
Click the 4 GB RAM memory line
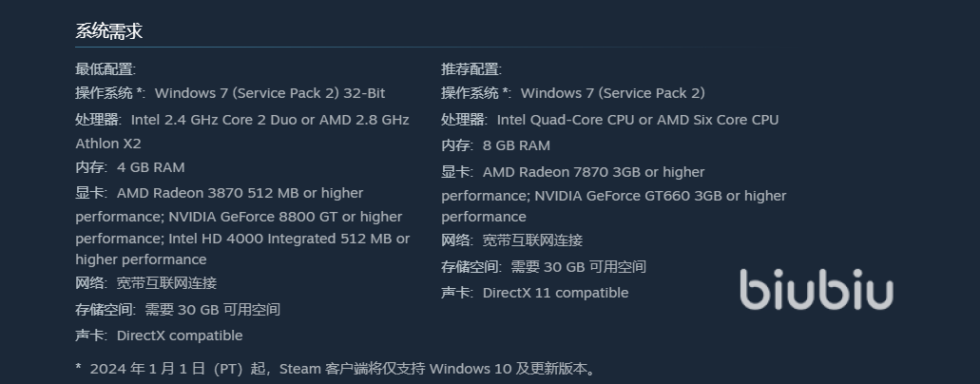pyautogui.click(x=150, y=167)
